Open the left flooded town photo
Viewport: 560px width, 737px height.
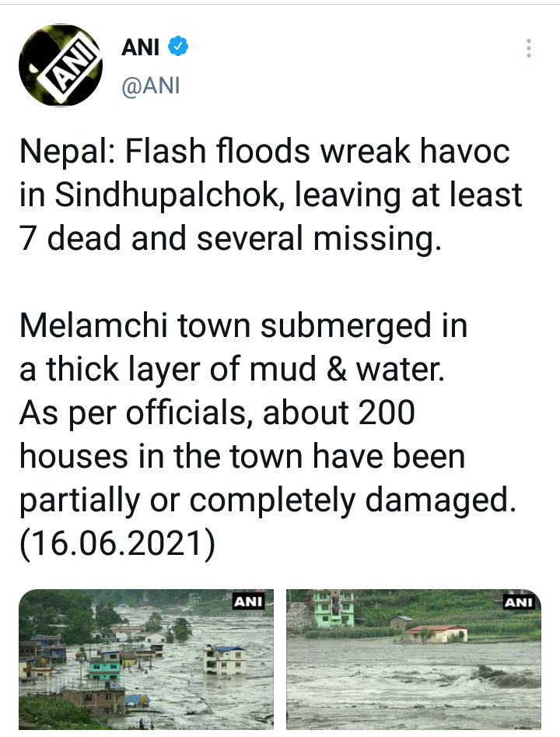(x=146, y=659)
